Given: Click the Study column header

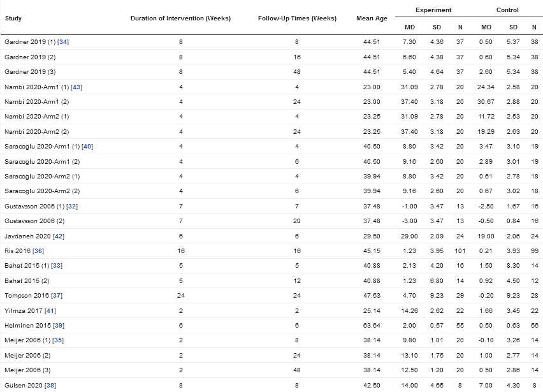Looking at the screenshot, I should pyautogui.click(x=13, y=18).
